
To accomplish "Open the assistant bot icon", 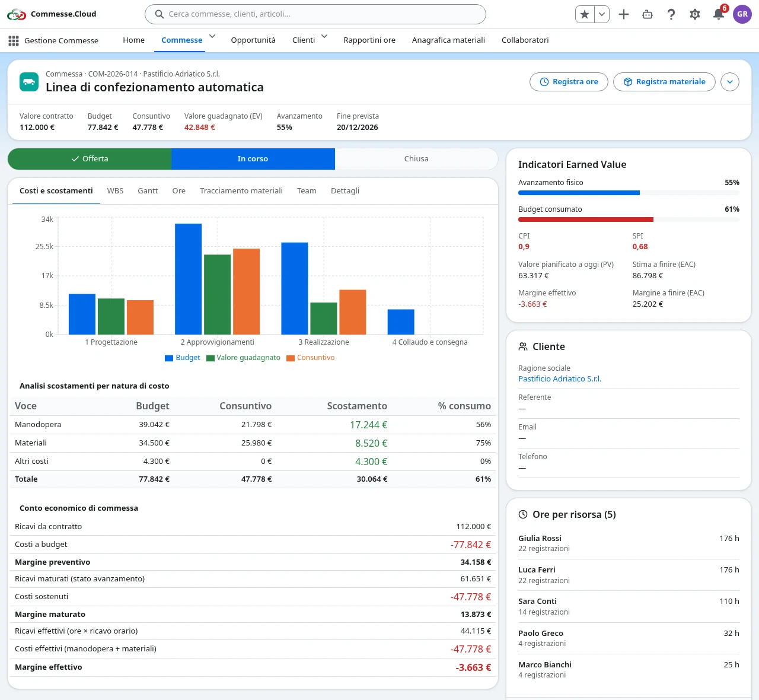I will (x=648, y=14).
